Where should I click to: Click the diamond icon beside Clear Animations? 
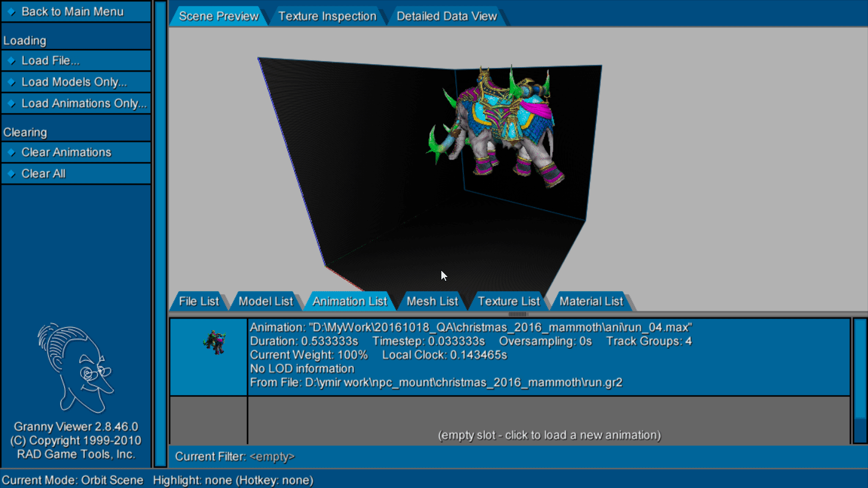(x=12, y=152)
